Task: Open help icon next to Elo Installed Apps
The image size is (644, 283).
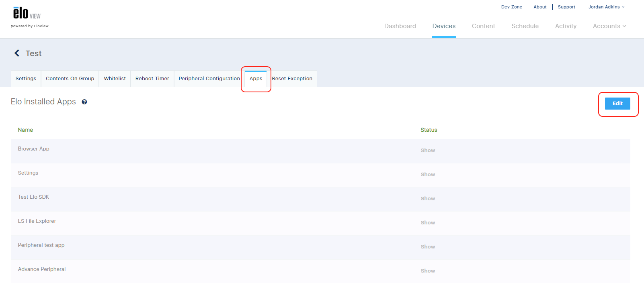Action: pyautogui.click(x=84, y=102)
